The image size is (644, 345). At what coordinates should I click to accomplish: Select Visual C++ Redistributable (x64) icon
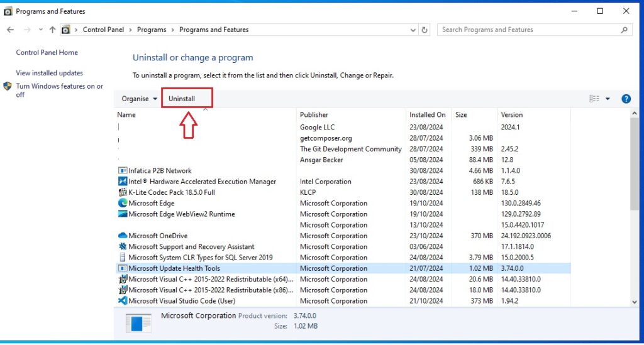[123, 279]
